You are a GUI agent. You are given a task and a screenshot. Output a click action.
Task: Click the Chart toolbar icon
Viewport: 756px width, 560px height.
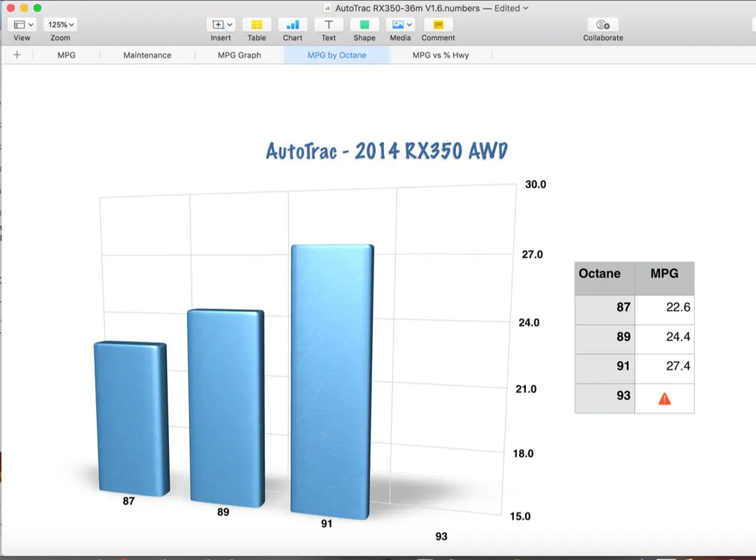point(292,24)
